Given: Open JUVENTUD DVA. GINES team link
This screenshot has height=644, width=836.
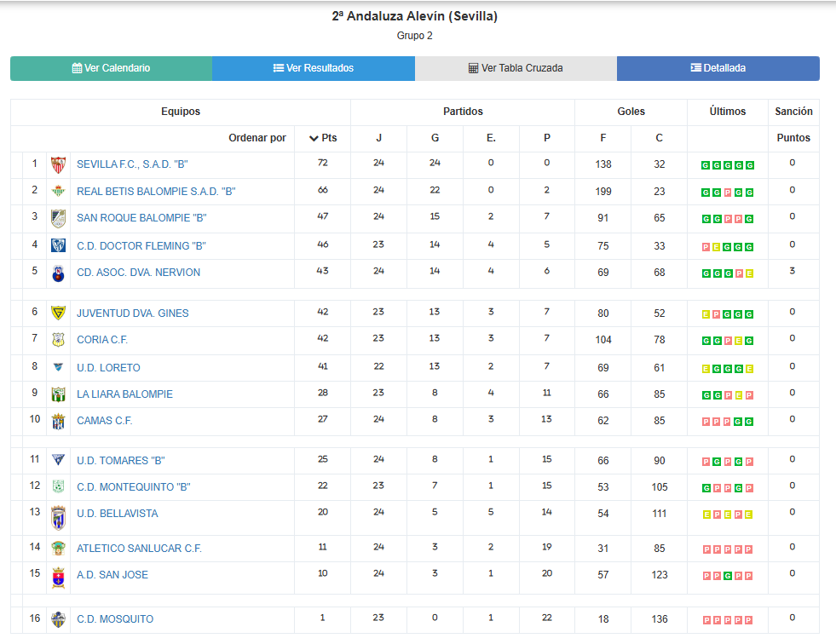Looking at the screenshot, I should point(133,313).
